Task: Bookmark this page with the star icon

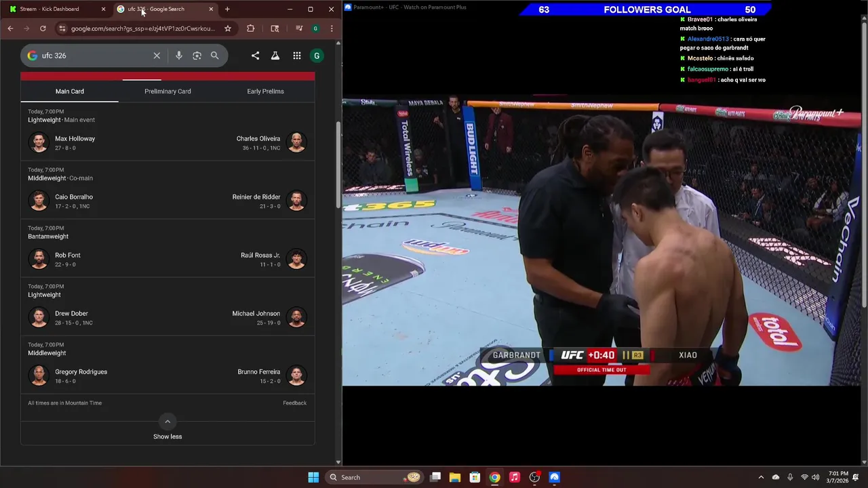Action: point(228,28)
